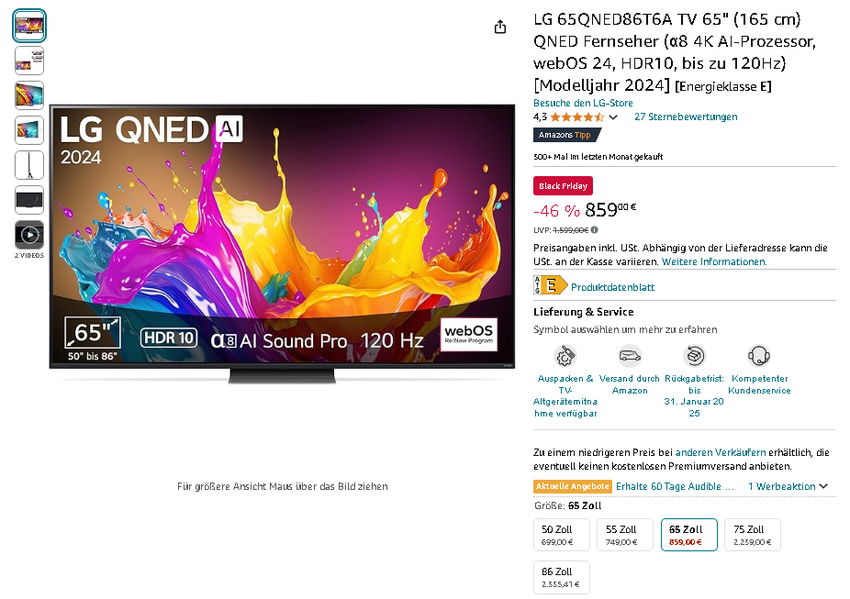Select the return period box icon

pyautogui.click(x=694, y=356)
